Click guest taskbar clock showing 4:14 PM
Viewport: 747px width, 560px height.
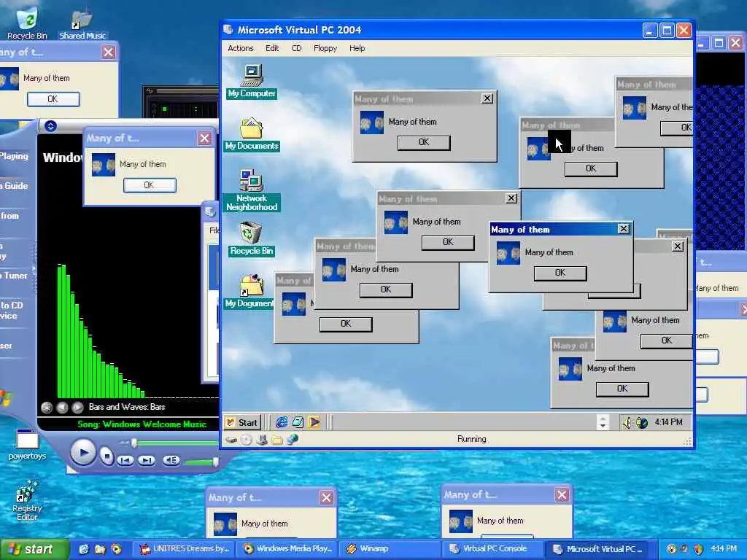(x=668, y=422)
